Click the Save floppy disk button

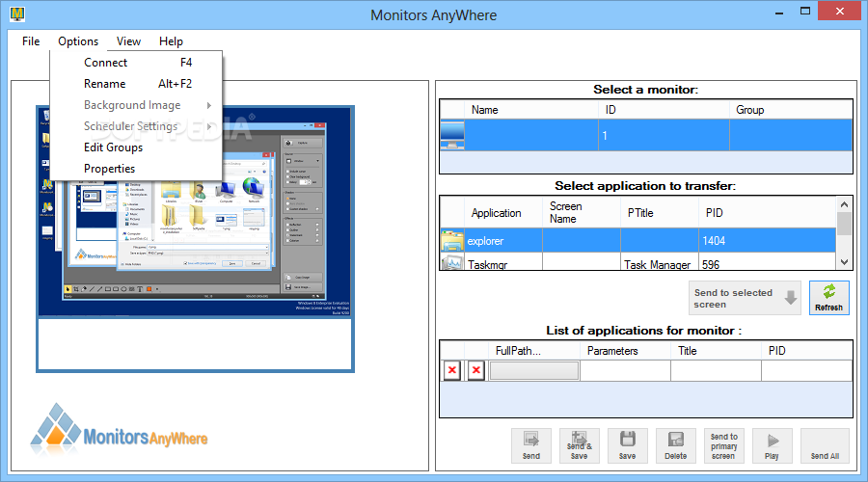pyautogui.click(x=627, y=445)
